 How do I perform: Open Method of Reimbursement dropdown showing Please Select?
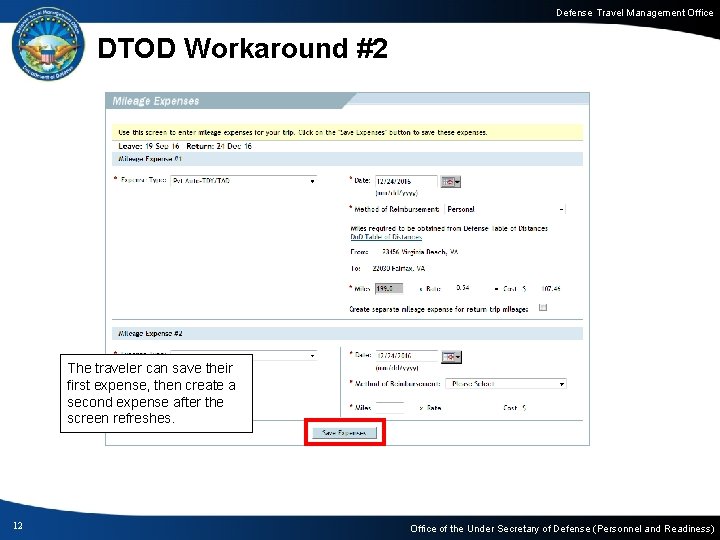click(x=506, y=383)
